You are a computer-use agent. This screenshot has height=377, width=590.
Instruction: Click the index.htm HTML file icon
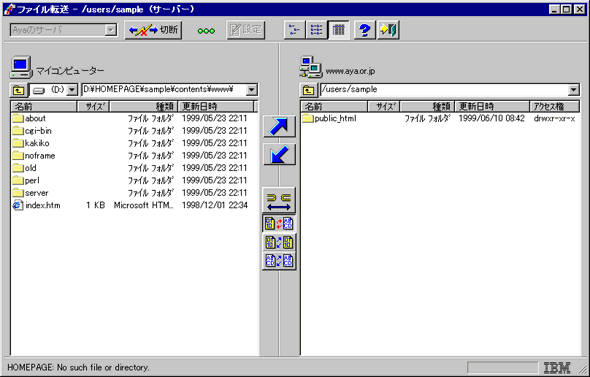click(18, 205)
